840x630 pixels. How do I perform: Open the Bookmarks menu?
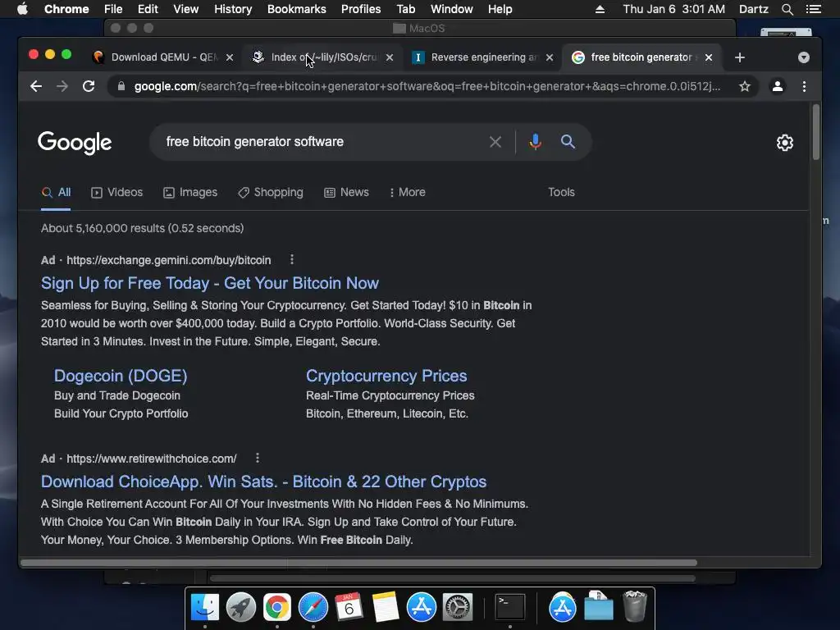(297, 9)
